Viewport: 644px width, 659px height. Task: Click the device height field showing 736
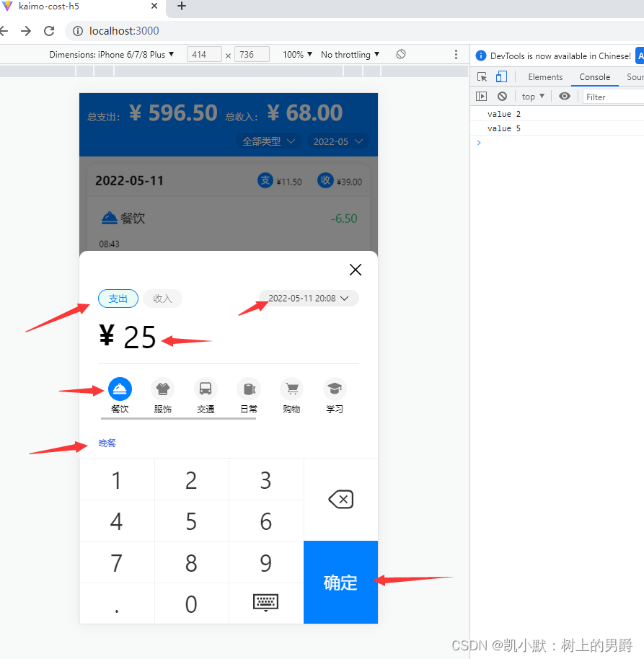coord(252,54)
